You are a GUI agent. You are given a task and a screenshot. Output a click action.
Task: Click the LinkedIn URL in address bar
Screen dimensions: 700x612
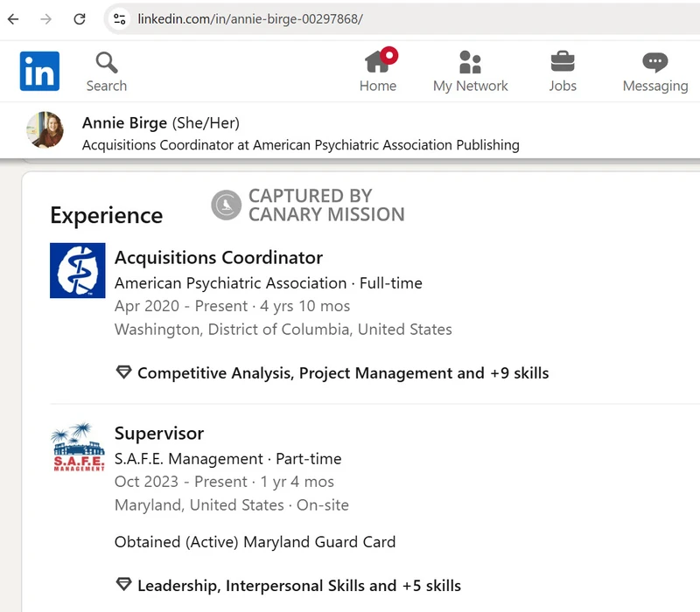pyautogui.click(x=250, y=19)
